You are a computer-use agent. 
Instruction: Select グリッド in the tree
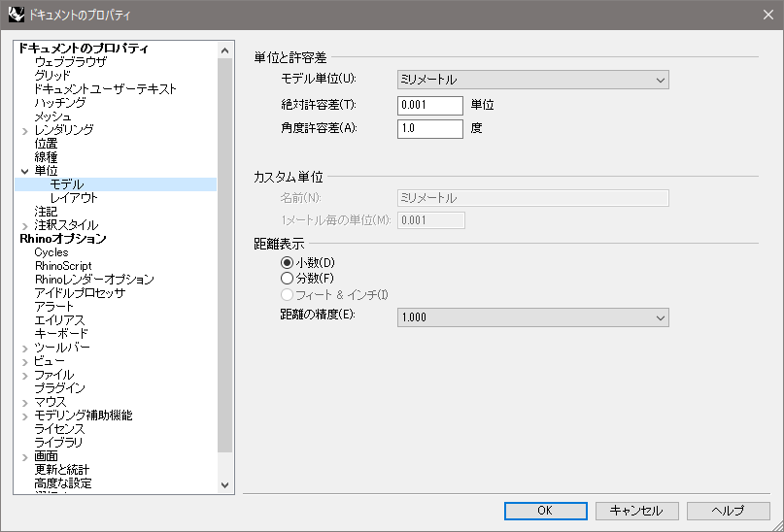coord(52,76)
